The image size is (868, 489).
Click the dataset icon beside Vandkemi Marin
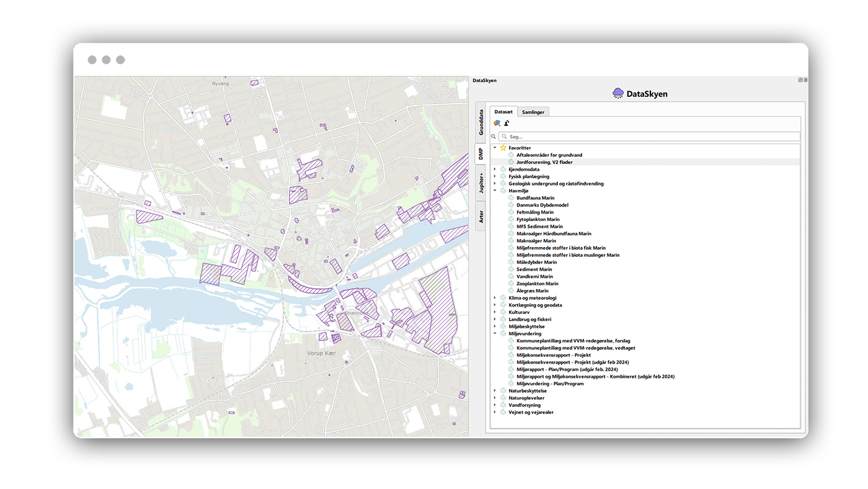click(511, 277)
